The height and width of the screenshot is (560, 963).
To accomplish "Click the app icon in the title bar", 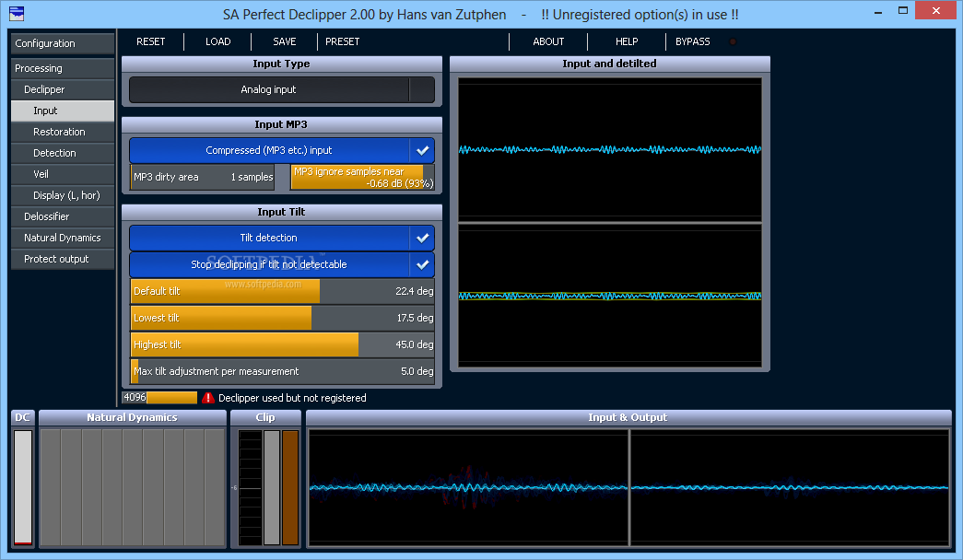I will click(x=17, y=13).
